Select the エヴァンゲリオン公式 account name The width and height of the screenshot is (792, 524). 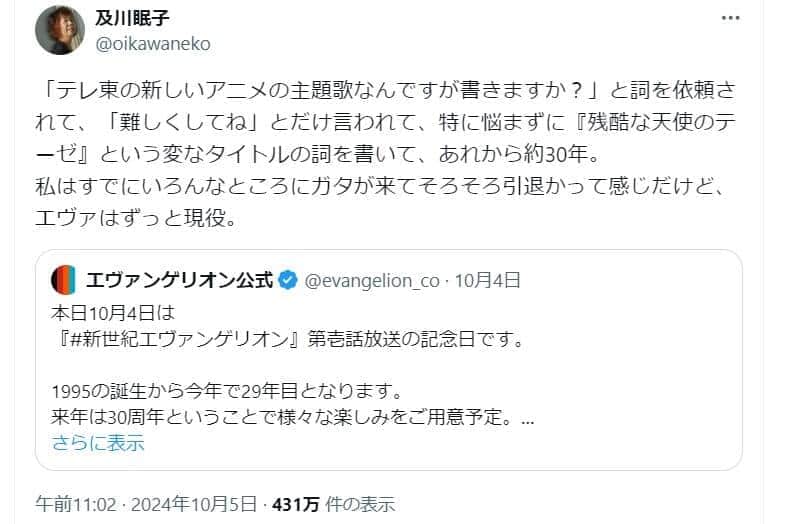point(178,280)
